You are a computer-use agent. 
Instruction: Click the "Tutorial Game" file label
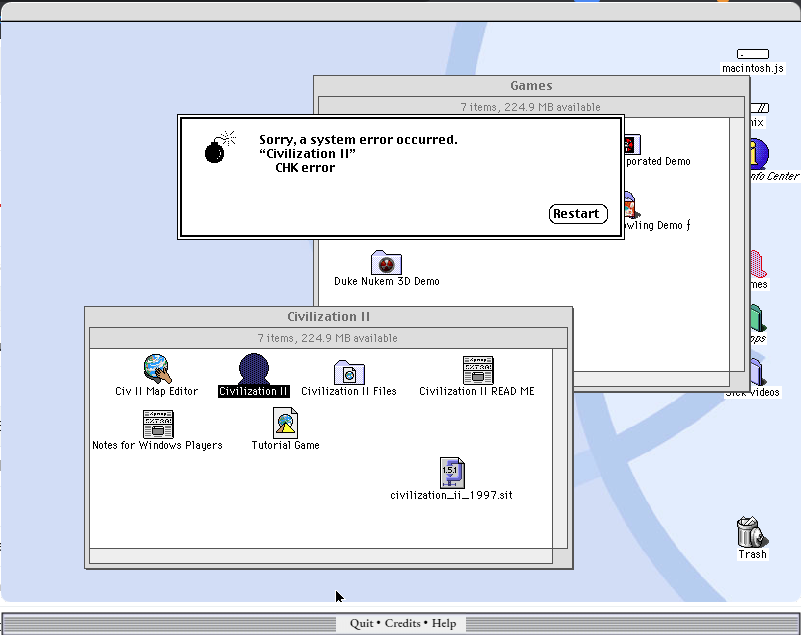coord(286,445)
